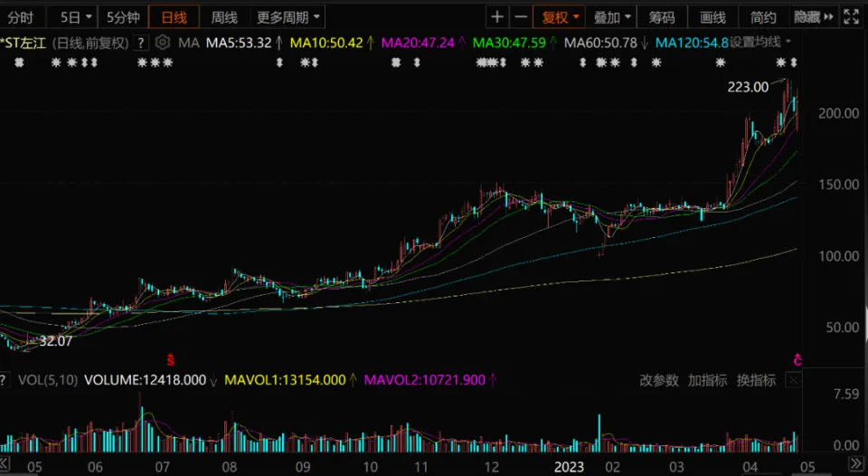Click the 加指标 button
Viewport: 868px width, 476px height.
[707, 380]
